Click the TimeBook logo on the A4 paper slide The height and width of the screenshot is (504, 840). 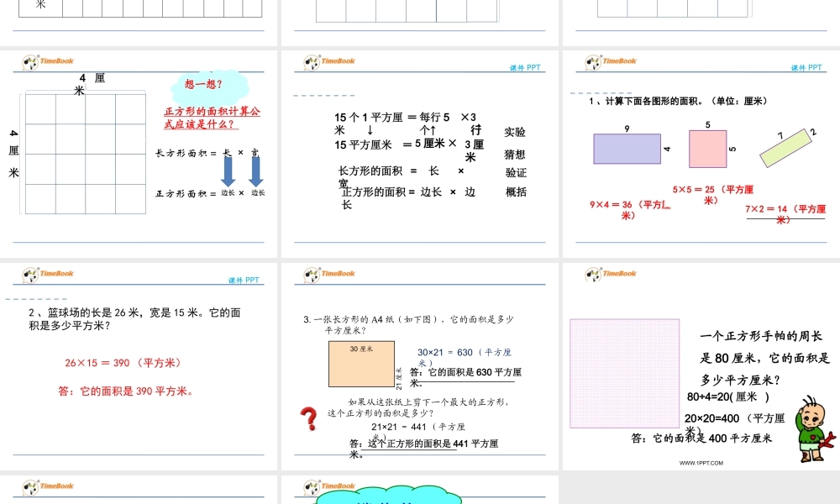coord(329,275)
